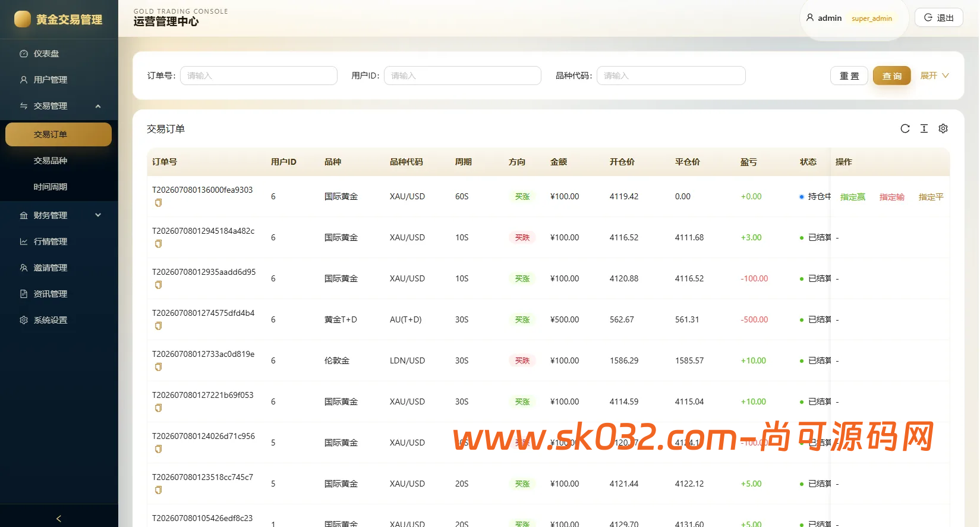This screenshot has width=980, height=527.
Task: Select 交易订单 submenu item
Action: pos(58,134)
